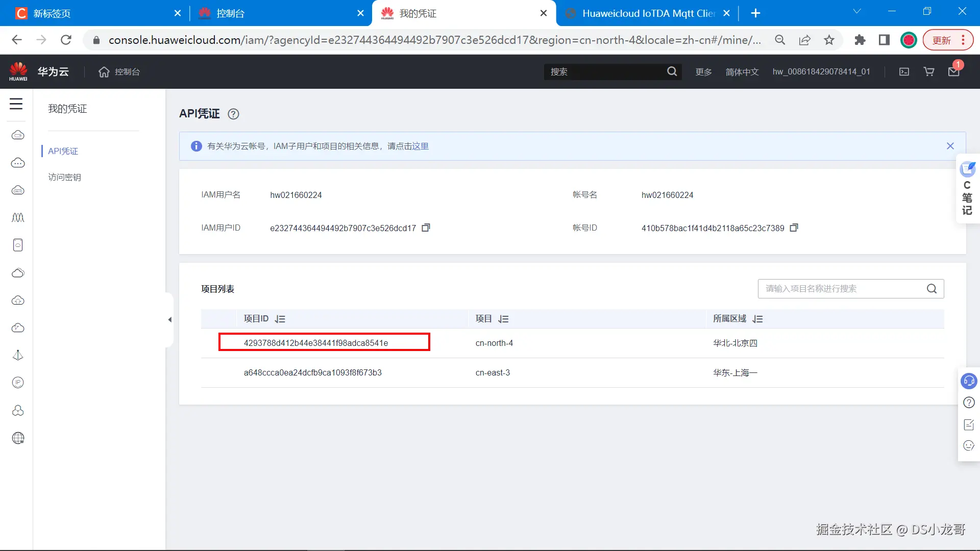
Task: Open the API credentials help icon
Action: point(233,114)
